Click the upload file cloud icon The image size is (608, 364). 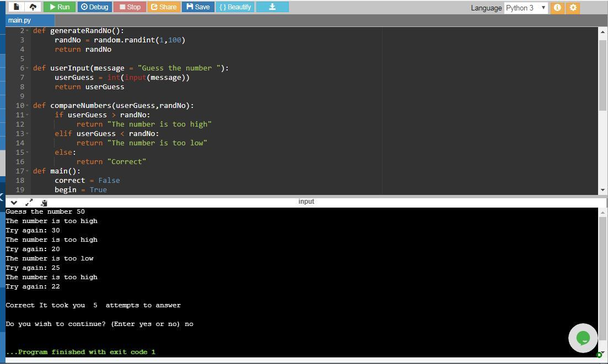click(x=33, y=7)
